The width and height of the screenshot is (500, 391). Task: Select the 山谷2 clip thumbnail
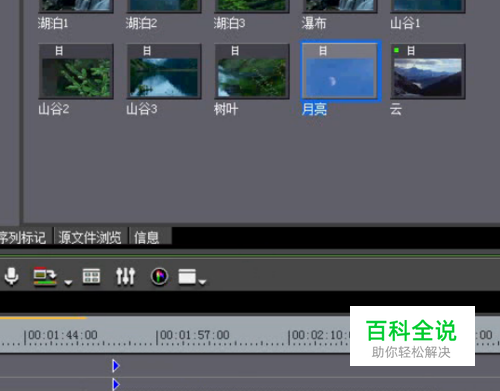[76, 71]
